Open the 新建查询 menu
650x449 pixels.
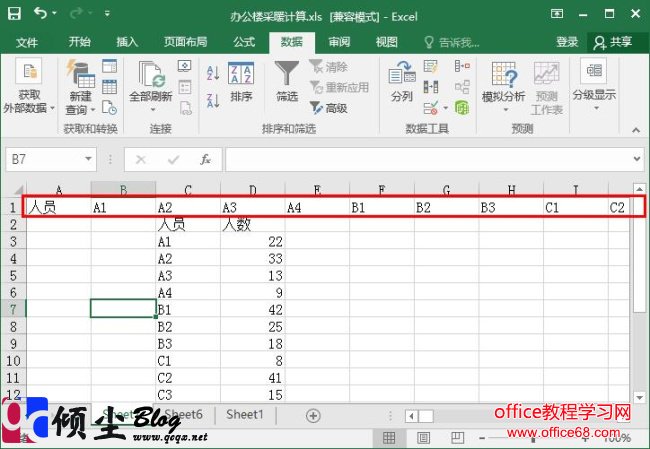tap(80, 87)
